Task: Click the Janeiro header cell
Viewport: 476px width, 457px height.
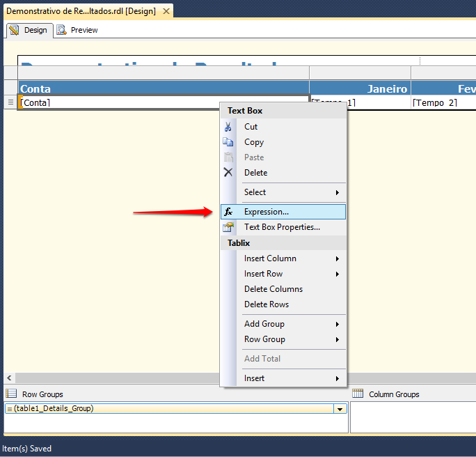Action: coord(360,88)
